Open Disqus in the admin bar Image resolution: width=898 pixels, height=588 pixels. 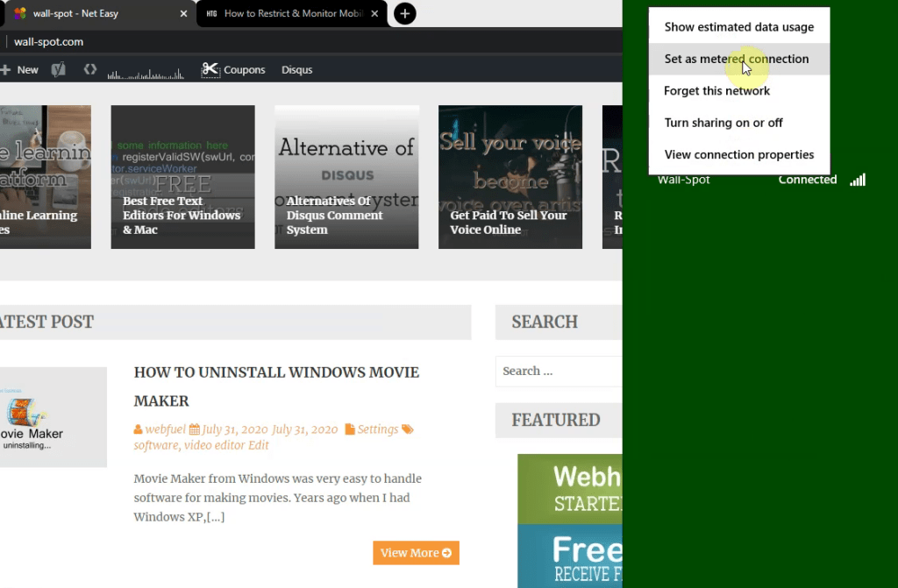pyautogui.click(x=296, y=70)
